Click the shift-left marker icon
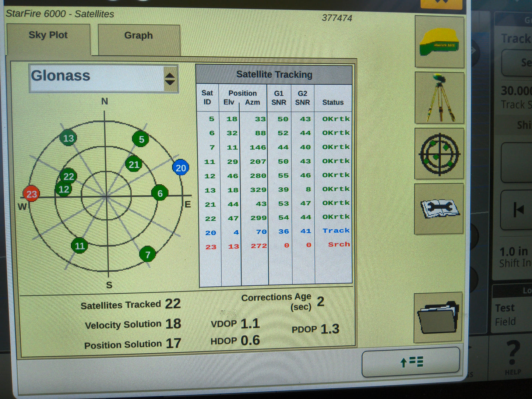 pyautogui.click(x=519, y=210)
